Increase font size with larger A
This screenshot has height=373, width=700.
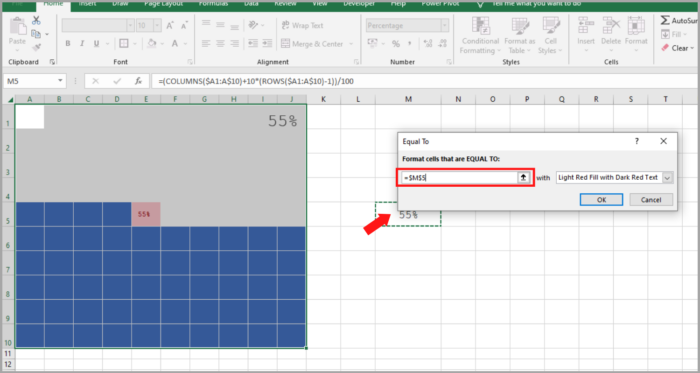point(170,25)
